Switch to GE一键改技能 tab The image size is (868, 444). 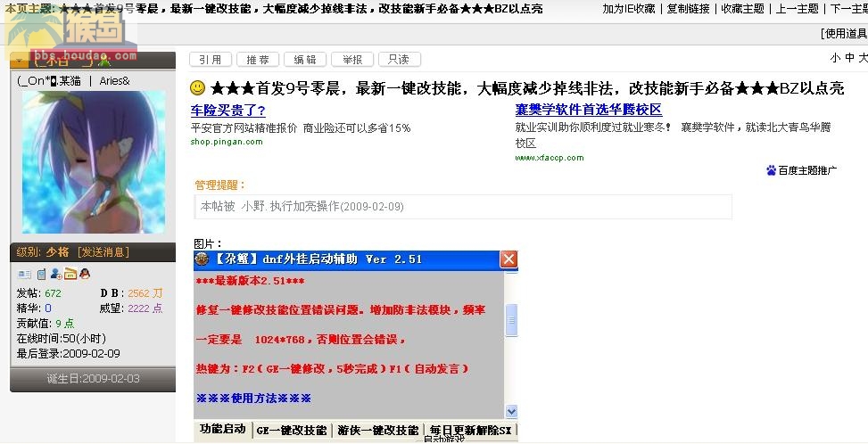point(292,430)
